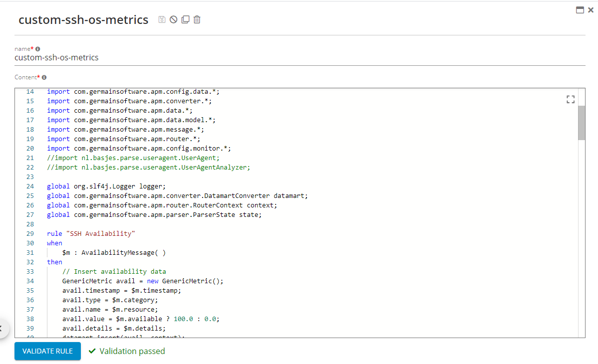Place cursor on rule "SSH Availability" line
Image resolution: width=598 pixels, height=364 pixels.
click(91, 233)
